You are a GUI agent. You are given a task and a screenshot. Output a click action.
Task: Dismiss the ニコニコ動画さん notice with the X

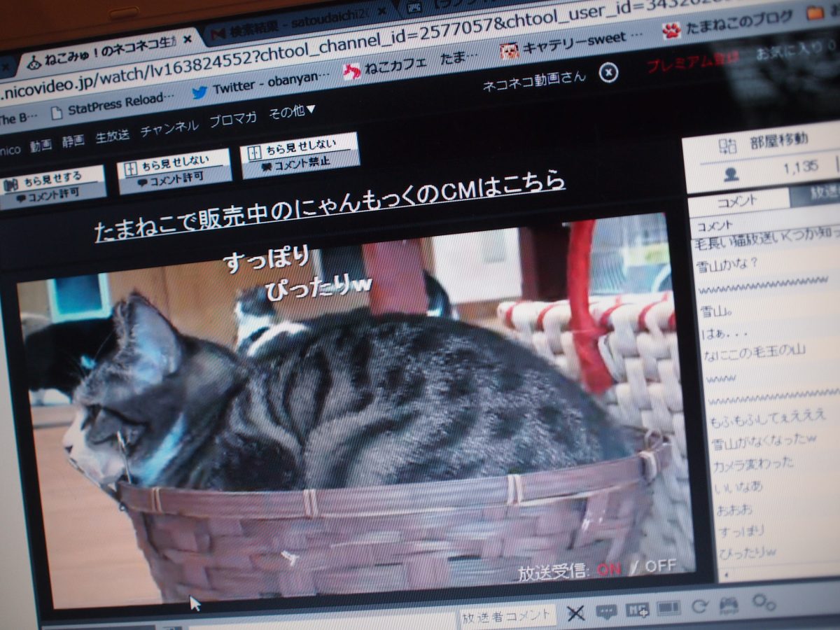[x=609, y=72]
